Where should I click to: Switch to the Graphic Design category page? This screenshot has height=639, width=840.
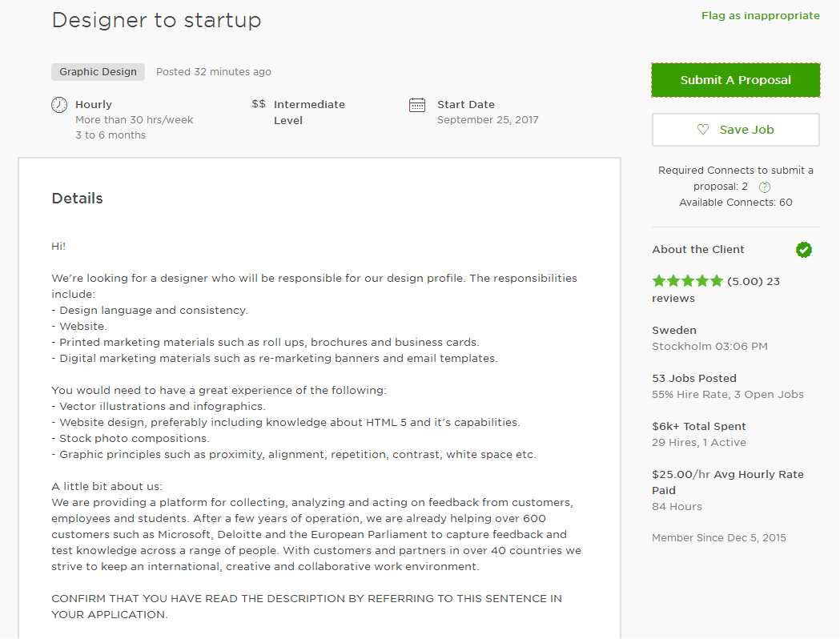pyautogui.click(x=97, y=71)
